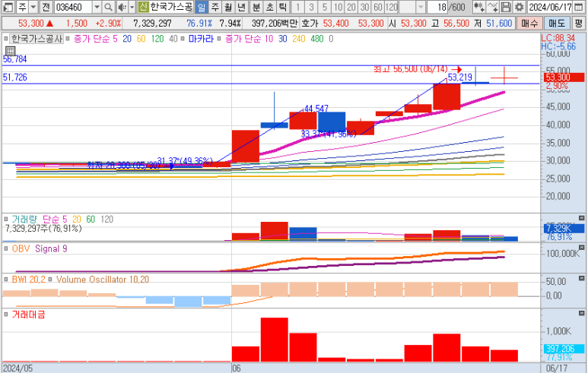588x373 pixels.
Task: Choose interval 1 button
Action: tap(297, 7)
